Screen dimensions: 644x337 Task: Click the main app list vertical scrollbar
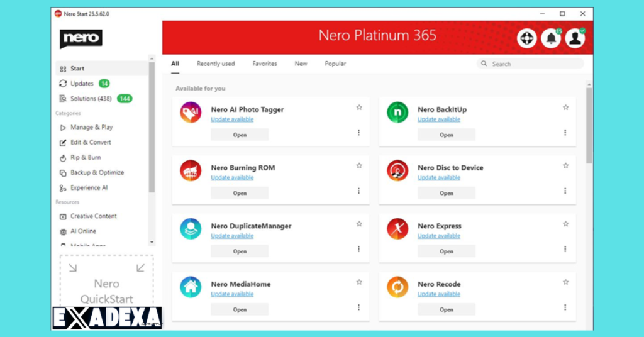click(589, 126)
